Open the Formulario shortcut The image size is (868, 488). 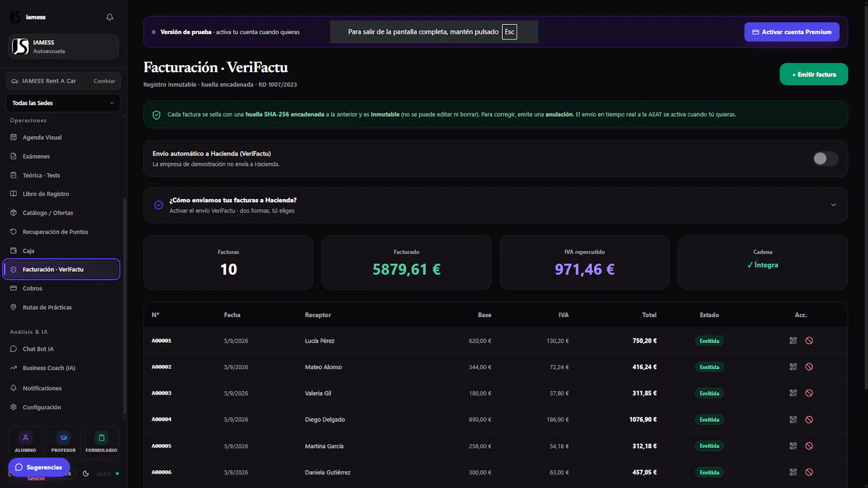click(x=101, y=442)
